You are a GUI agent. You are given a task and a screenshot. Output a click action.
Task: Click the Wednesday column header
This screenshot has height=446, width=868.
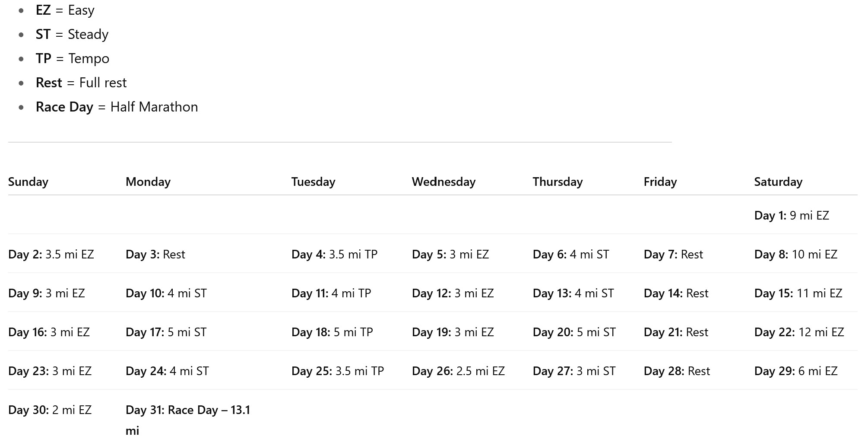[443, 182]
